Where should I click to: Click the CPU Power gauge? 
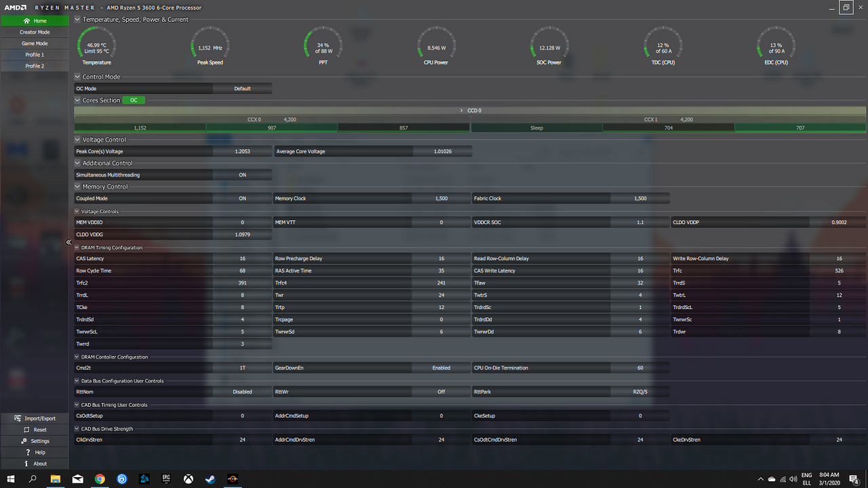point(436,45)
